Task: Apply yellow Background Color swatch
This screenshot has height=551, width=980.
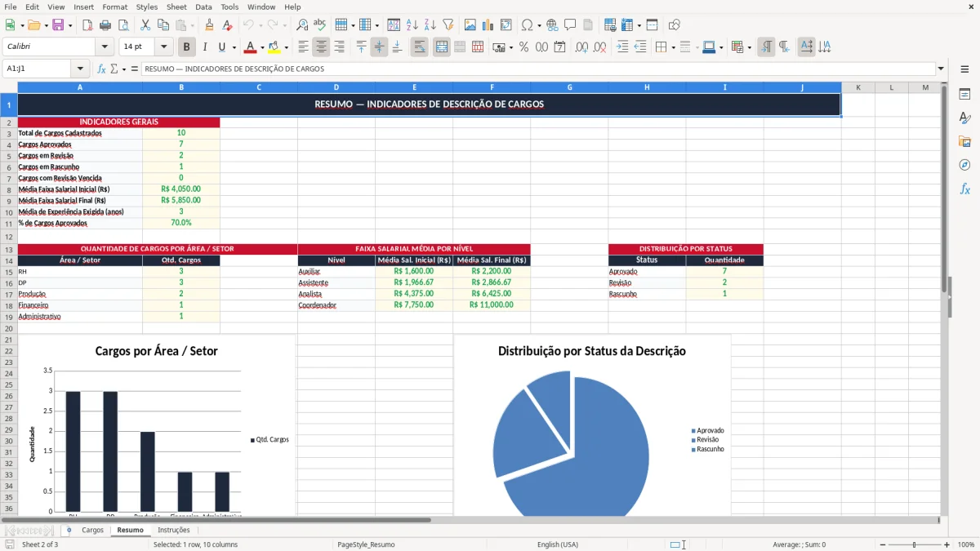Action: (274, 47)
